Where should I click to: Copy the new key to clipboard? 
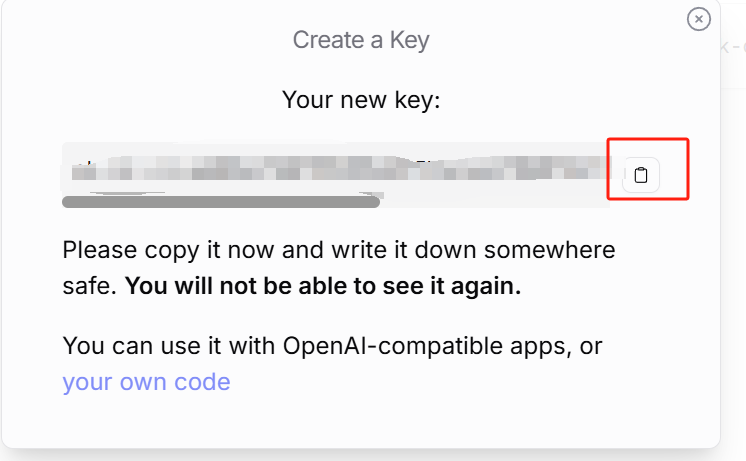(x=641, y=175)
